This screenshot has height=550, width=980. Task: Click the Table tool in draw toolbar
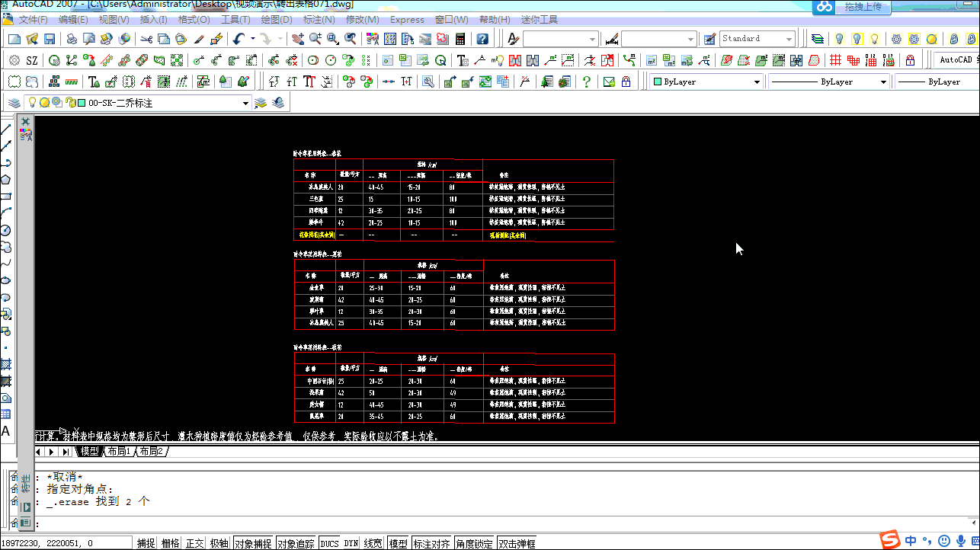tap(5, 414)
